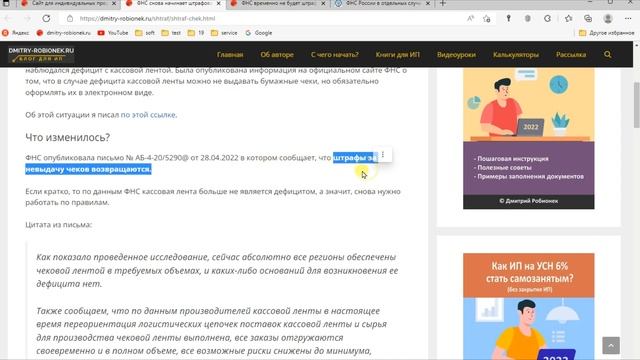Reload the page with the refresh button
Image resolution: width=640 pixels, height=360 pixels.
[x=47, y=18]
